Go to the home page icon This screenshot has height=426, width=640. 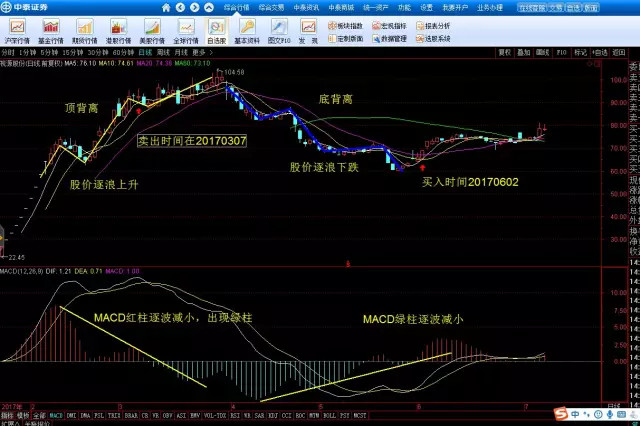(x=166, y=7)
